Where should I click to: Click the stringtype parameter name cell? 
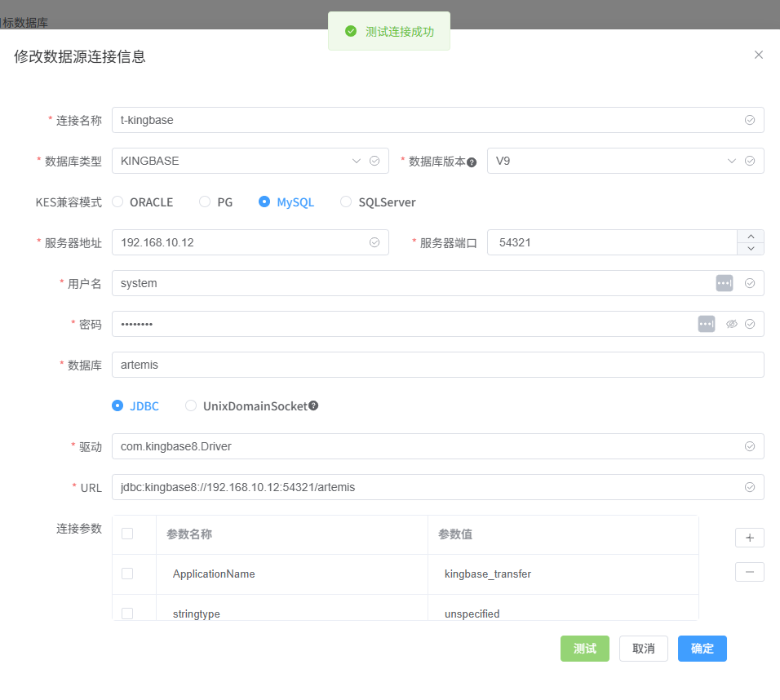click(292, 608)
